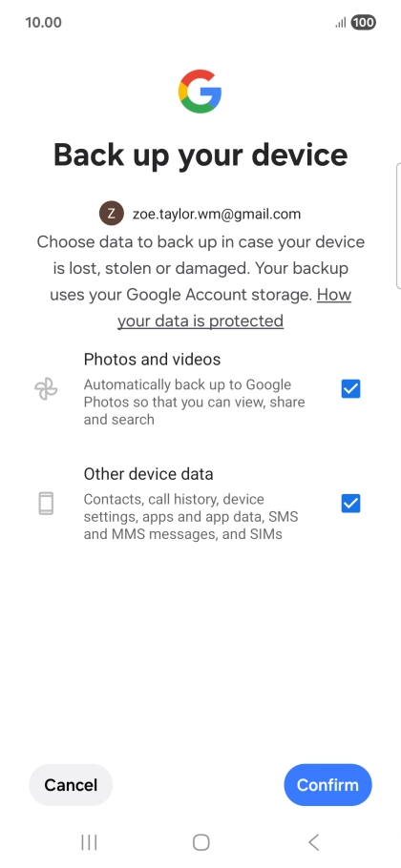Tap the status bar clock
Screen dimensions: 401x868
coord(43,23)
